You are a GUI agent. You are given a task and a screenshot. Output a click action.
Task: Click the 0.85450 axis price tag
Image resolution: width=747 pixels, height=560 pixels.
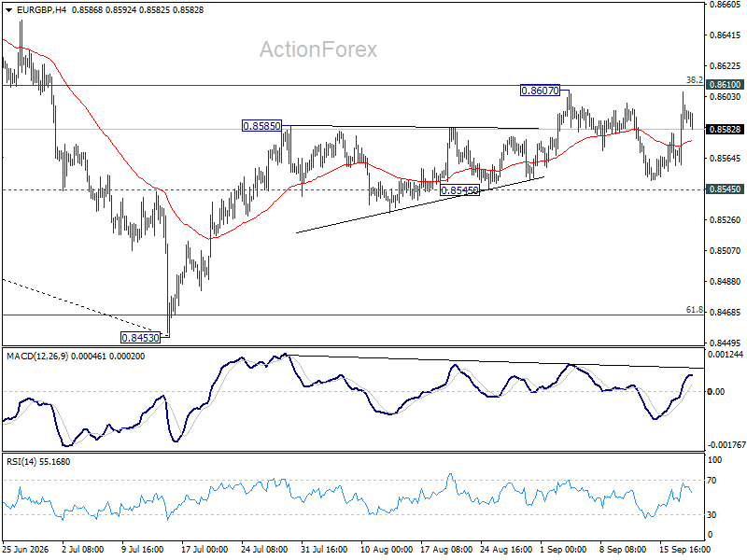(x=725, y=189)
